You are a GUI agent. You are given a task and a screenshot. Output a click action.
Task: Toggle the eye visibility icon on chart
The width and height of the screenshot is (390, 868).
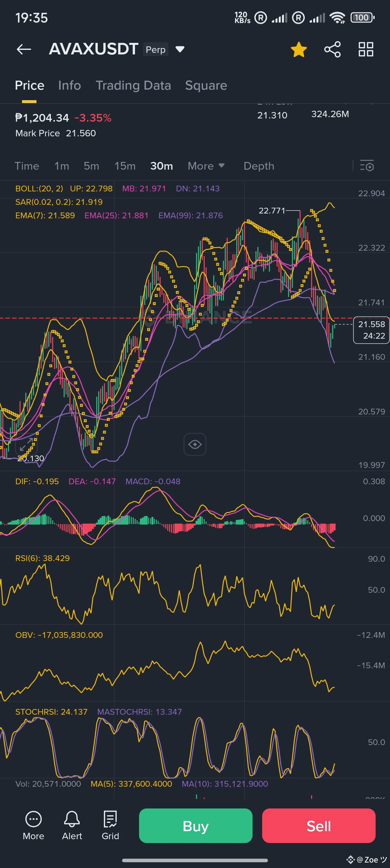click(195, 444)
